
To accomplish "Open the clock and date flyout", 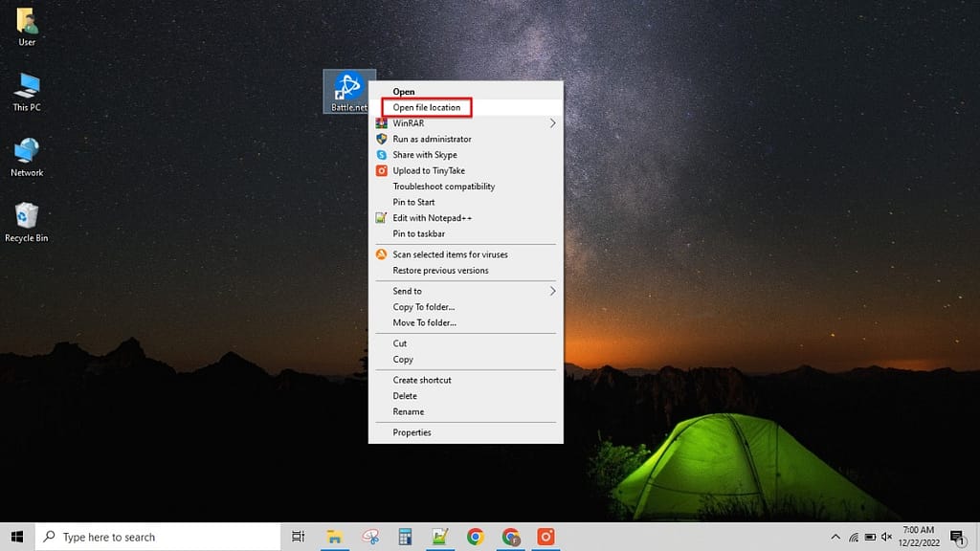I will [919, 537].
